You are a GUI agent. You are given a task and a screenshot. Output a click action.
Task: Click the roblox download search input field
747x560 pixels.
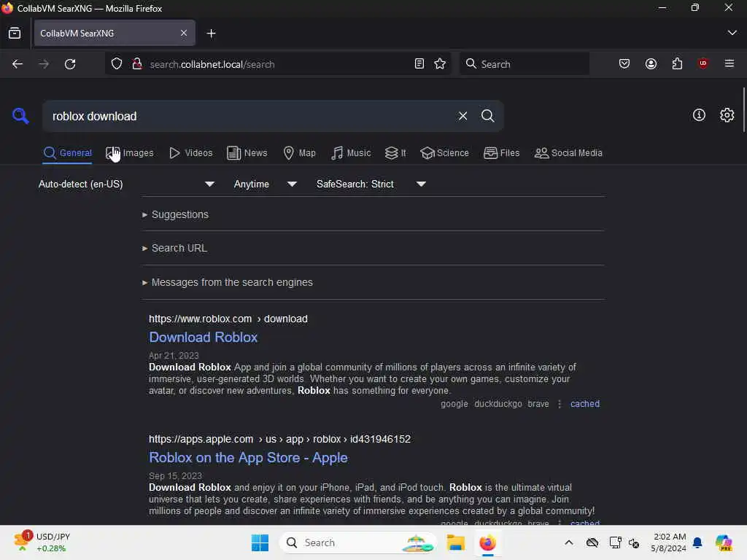point(250,116)
